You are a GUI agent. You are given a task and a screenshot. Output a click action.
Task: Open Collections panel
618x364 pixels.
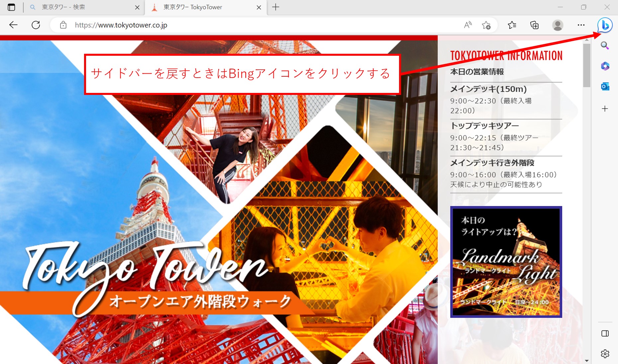click(x=534, y=25)
